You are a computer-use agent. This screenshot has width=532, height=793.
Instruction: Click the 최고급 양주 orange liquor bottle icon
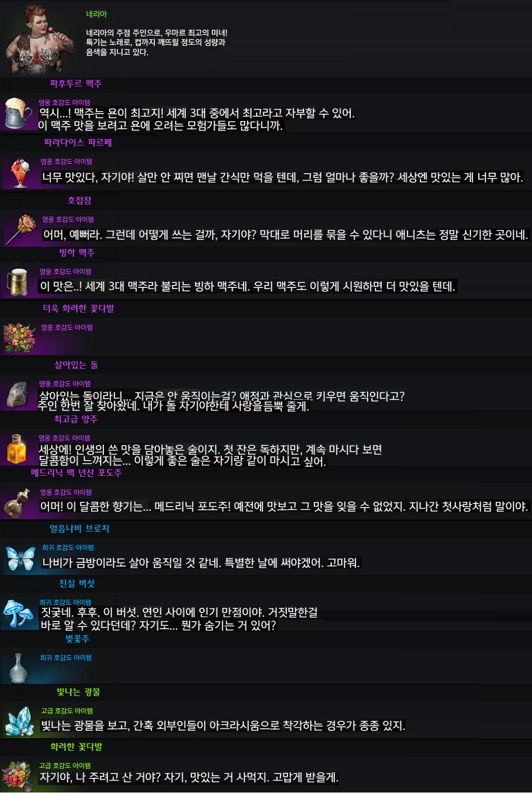tap(17, 449)
